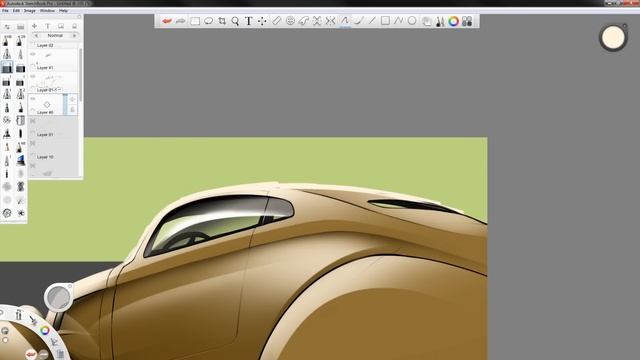Open the Edit menu
640x360 pixels.
click(16, 11)
